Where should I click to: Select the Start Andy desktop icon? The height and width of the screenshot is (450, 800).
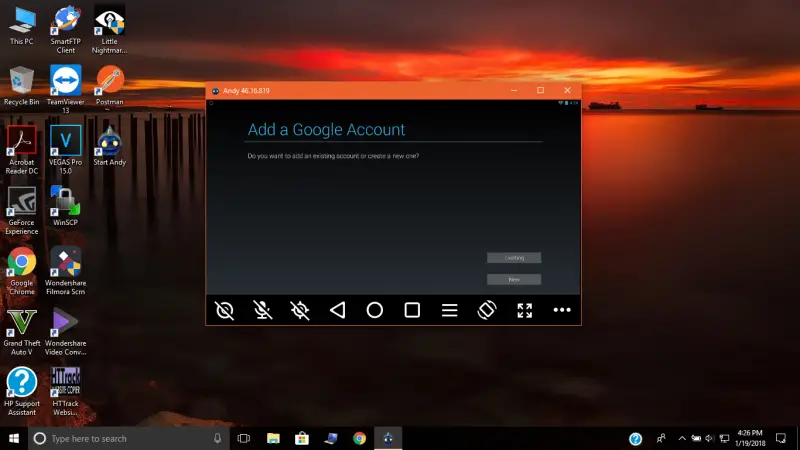[109, 146]
